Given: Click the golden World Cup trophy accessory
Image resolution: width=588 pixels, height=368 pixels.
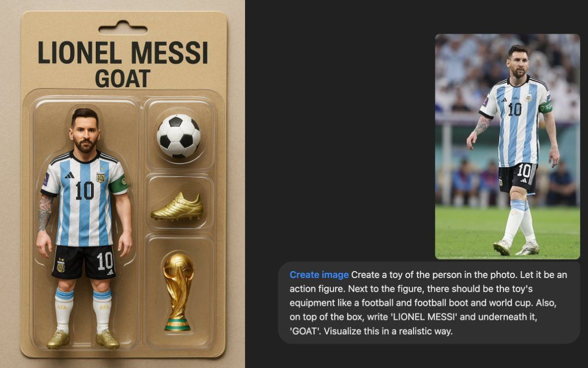Looking at the screenshot, I should pyautogui.click(x=179, y=291).
